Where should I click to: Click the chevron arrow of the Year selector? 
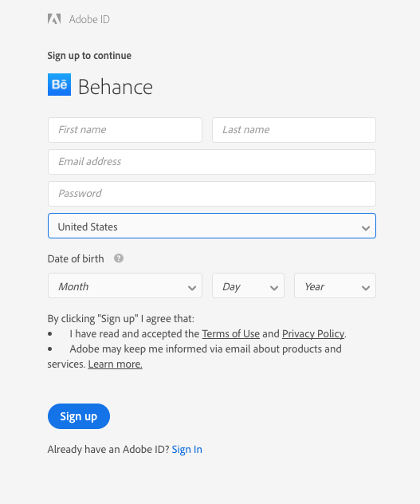tap(365, 288)
